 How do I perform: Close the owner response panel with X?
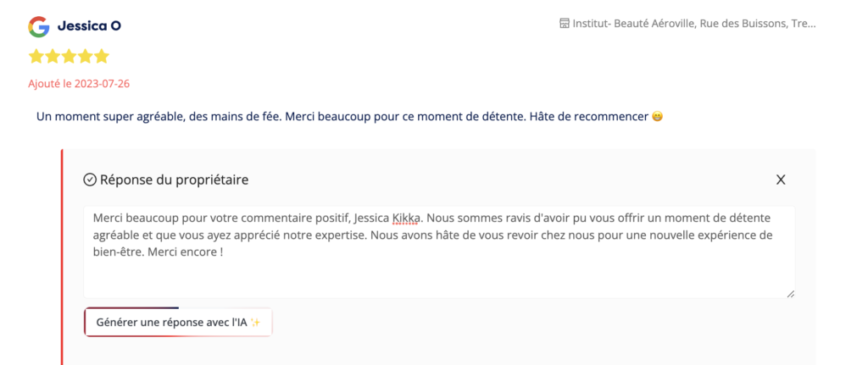pyautogui.click(x=781, y=180)
